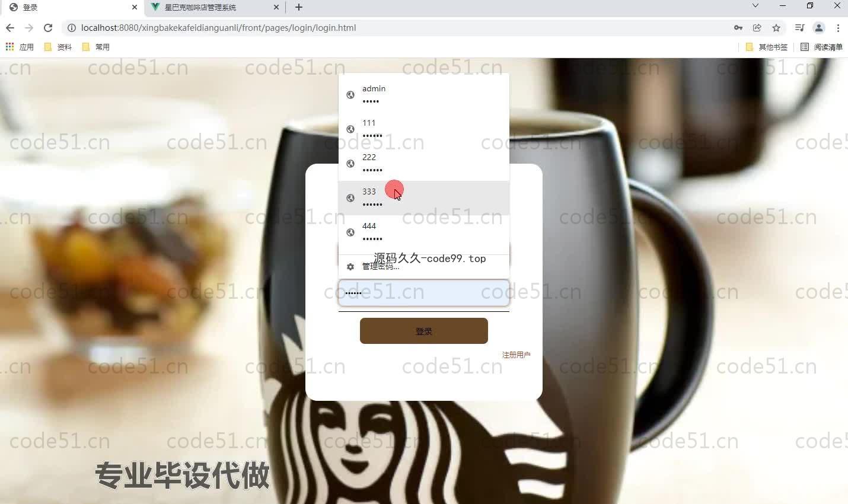Viewport: 848px width, 504px height.
Task: Share this page via share icon
Action: coord(757,28)
